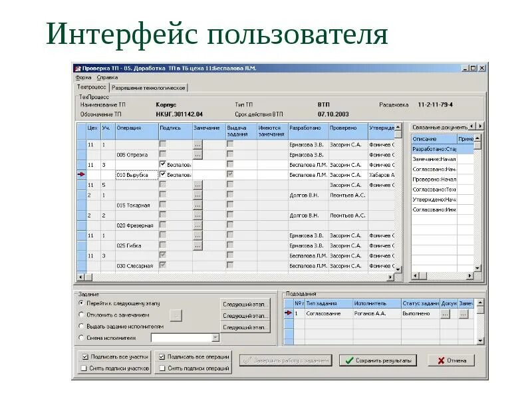Select Перейти к следующему этапу radio
The image size is (532, 399).
click(81, 303)
